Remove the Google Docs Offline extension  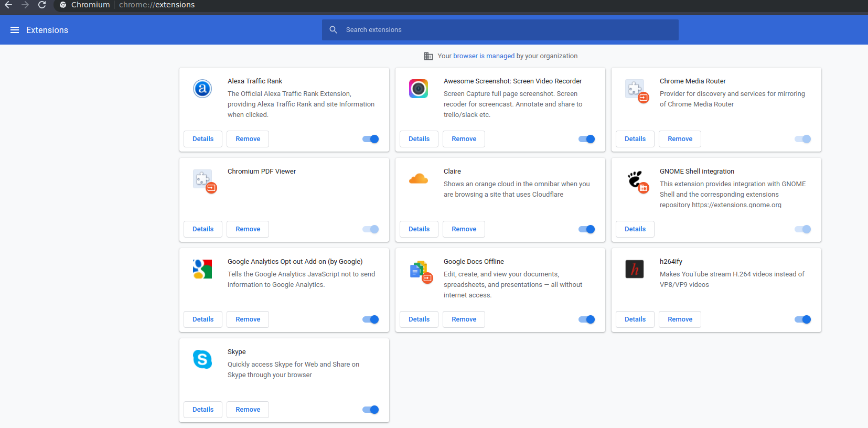click(x=464, y=319)
